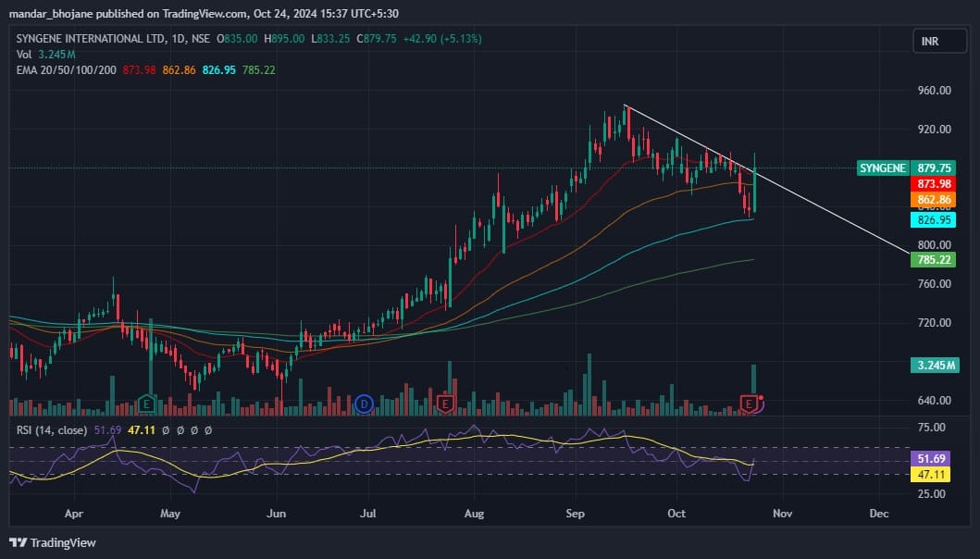
Task: Click the red 873.98 value in EMA legend
Action: [140, 70]
